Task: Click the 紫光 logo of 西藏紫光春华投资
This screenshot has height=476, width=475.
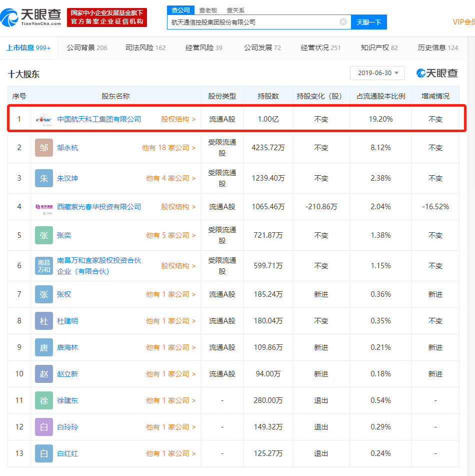Action: click(44, 207)
